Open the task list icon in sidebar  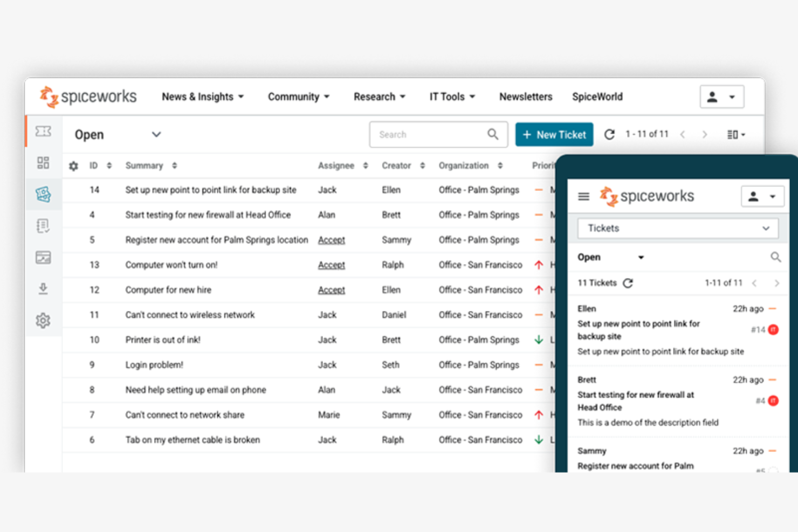point(43,225)
